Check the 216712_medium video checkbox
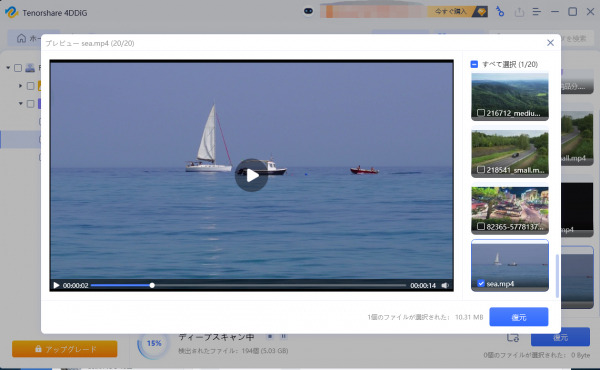This screenshot has width=600, height=370. click(x=481, y=113)
